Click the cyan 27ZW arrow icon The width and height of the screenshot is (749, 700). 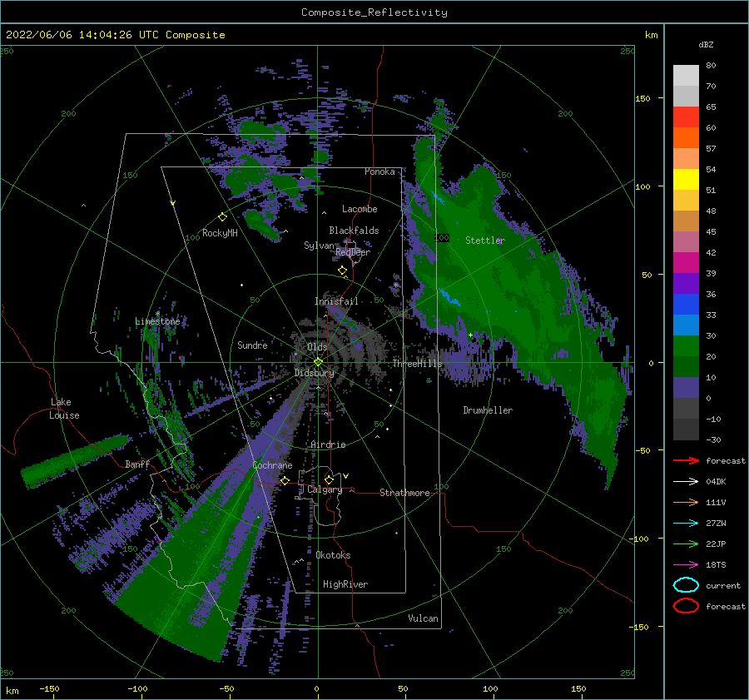pos(686,524)
